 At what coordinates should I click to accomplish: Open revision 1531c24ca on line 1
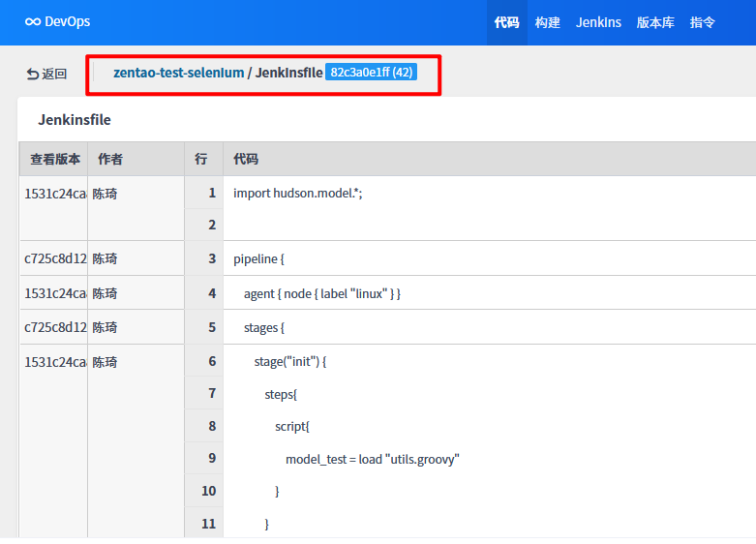55,194
